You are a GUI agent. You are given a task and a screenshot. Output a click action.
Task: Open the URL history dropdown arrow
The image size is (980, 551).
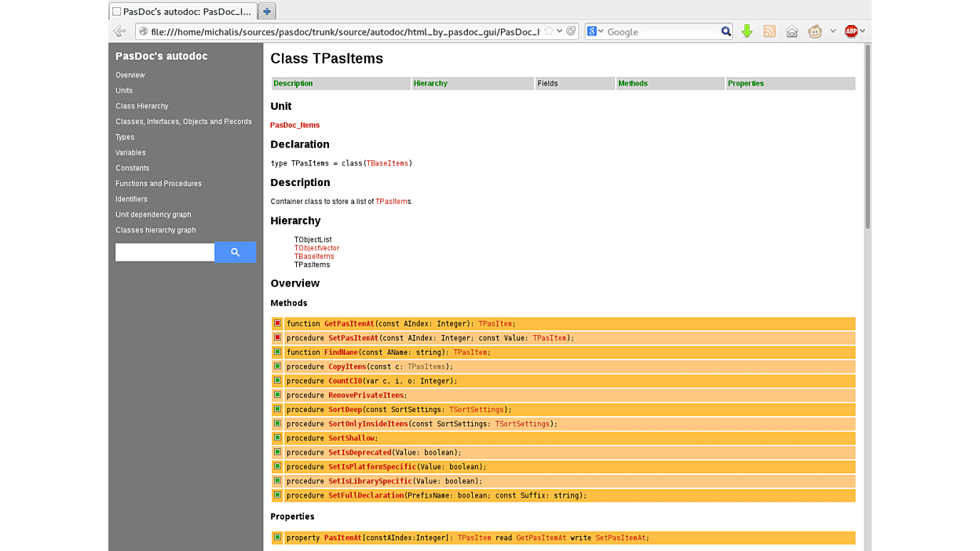559,31
